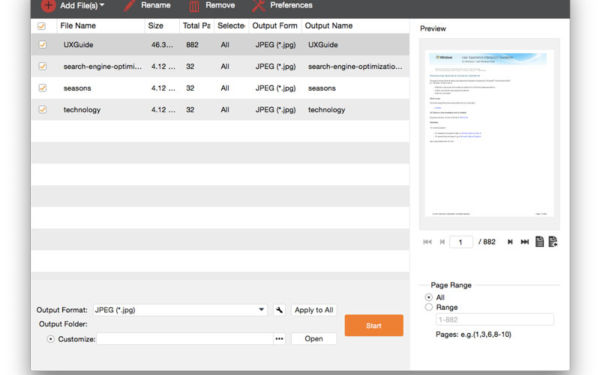Image resolution: width=600 pixels, height=375 pixels.
Task: Go to previous page in preview
Action: click(442, 242)
